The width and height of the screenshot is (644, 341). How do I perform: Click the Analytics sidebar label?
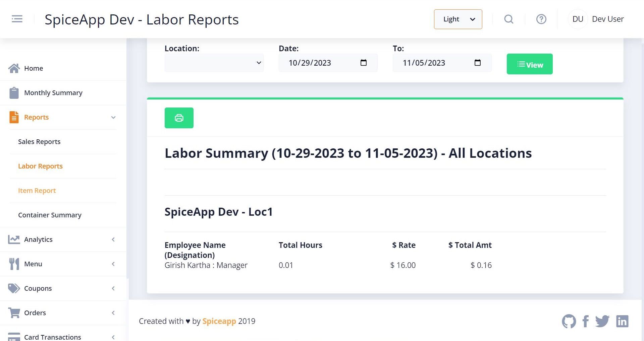tap(38, 240)
